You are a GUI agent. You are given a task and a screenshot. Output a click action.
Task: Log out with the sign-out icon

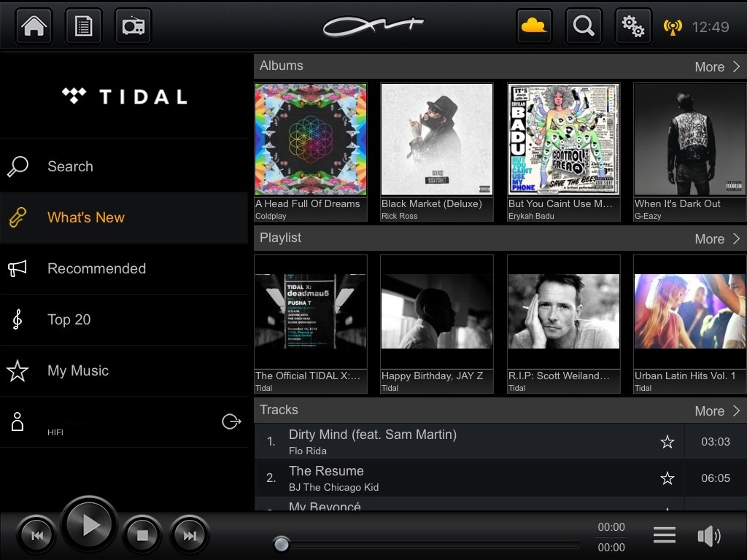pyautogui.click(x=231, y=421)
